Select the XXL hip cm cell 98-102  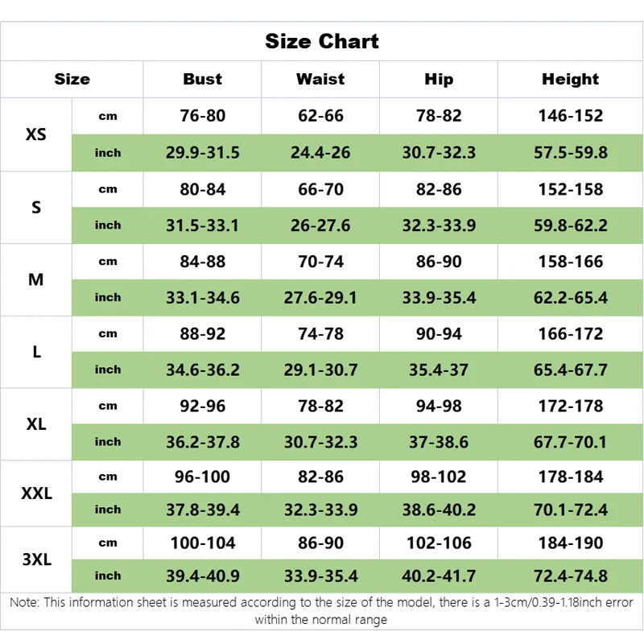439,477
